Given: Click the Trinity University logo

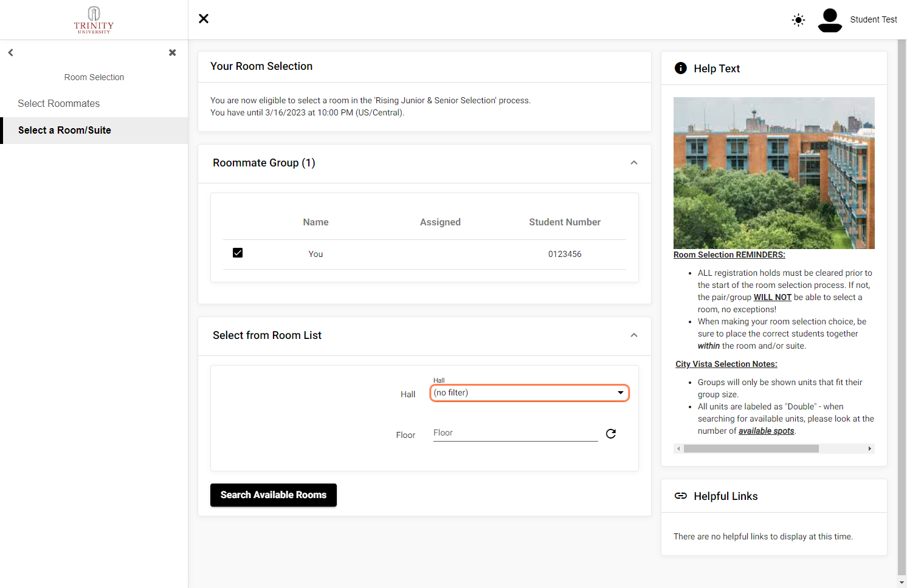Looking at the screenshot, I should click(94, 20).
